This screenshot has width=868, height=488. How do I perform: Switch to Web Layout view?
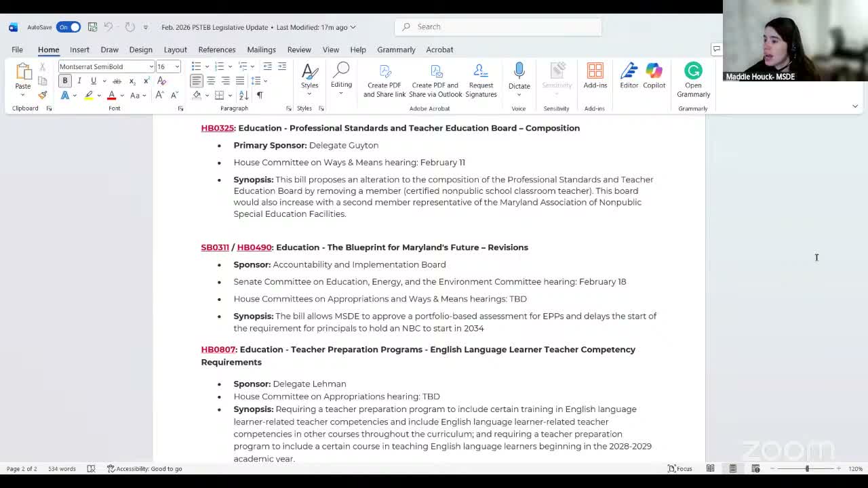[755, 468]
